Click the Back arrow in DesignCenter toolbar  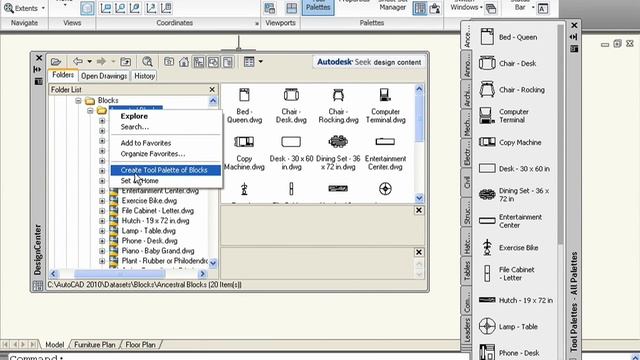(x=78, y=62)
